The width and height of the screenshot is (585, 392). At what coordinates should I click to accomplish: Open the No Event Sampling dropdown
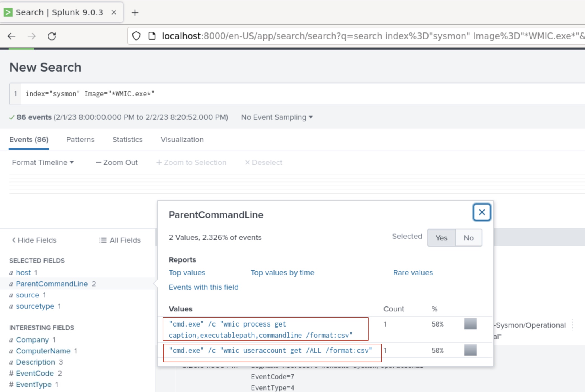click(277, 117)
